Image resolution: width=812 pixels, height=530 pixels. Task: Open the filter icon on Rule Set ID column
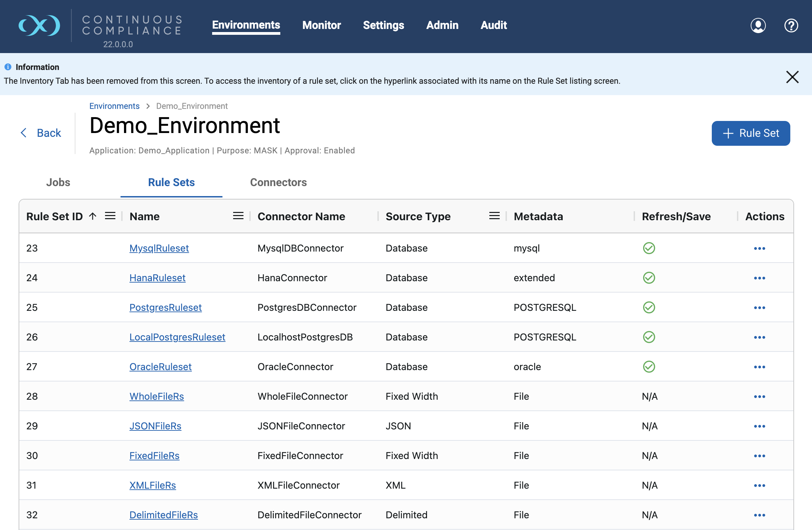[111, 216]
